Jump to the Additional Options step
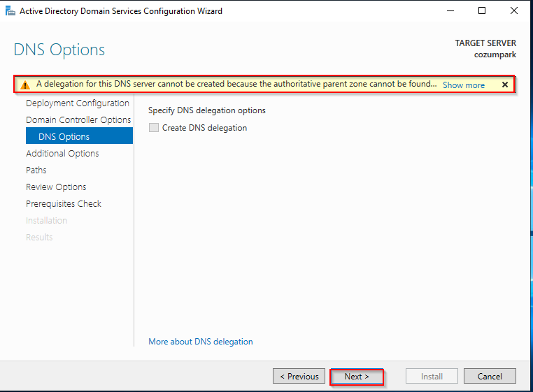Viewport: 533px width, 392px height. [x=62, y=154]
